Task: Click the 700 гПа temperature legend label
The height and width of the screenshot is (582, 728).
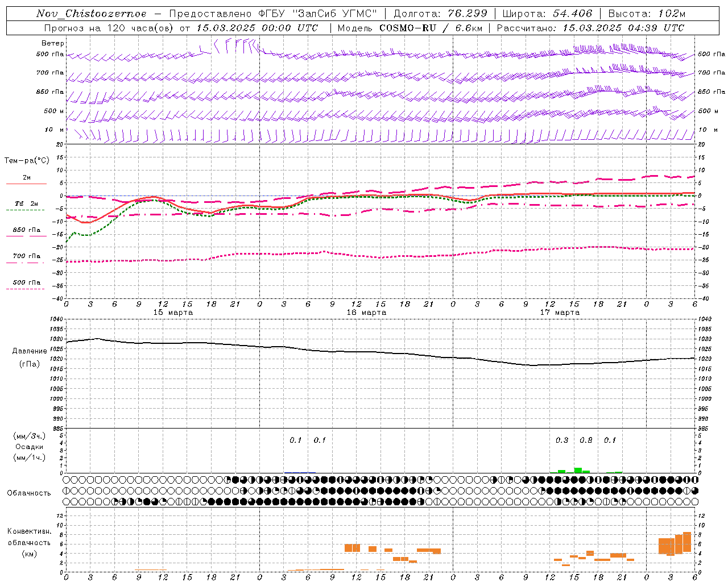Action: coord(27,256)
